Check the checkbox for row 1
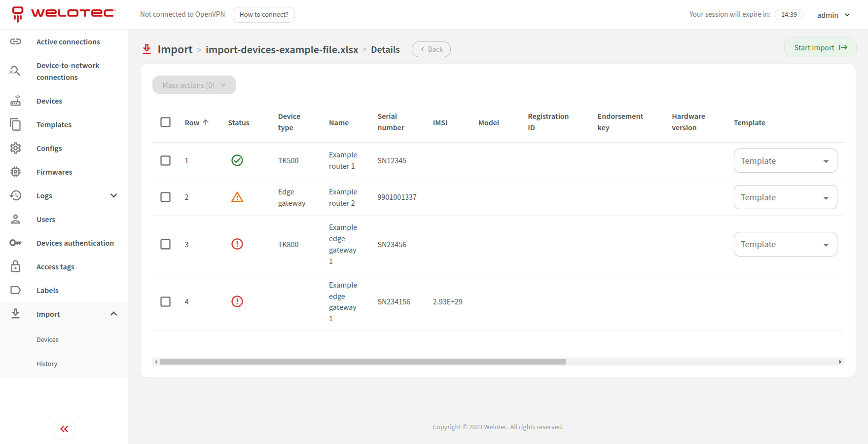This screenshot has height=444, width=868. click(166, 161)
